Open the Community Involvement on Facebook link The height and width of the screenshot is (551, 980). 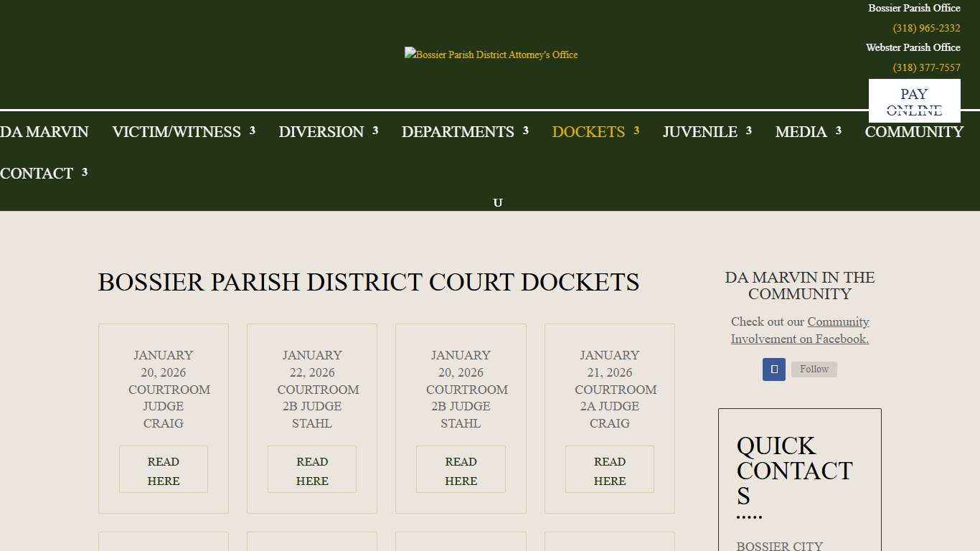coord(800,330)
